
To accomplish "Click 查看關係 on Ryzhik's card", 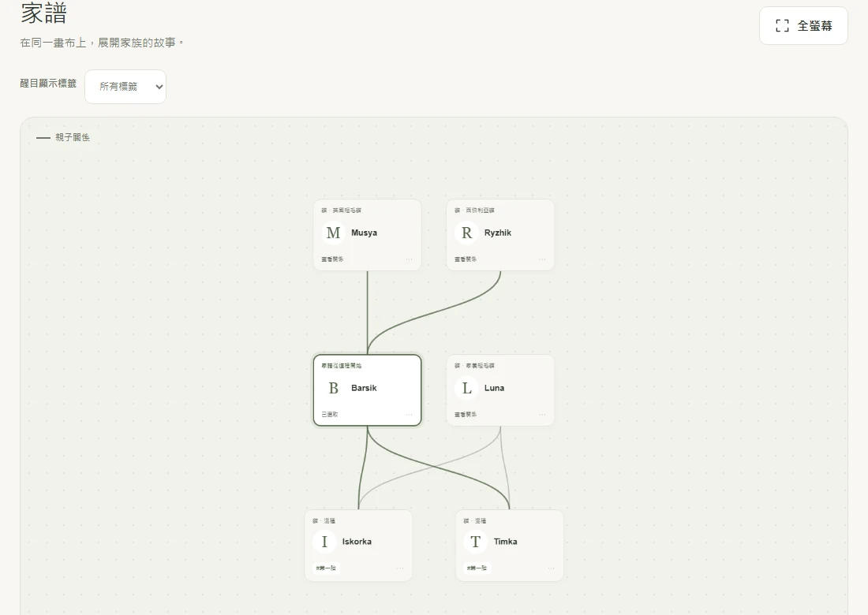I will (x=466, y=259).
